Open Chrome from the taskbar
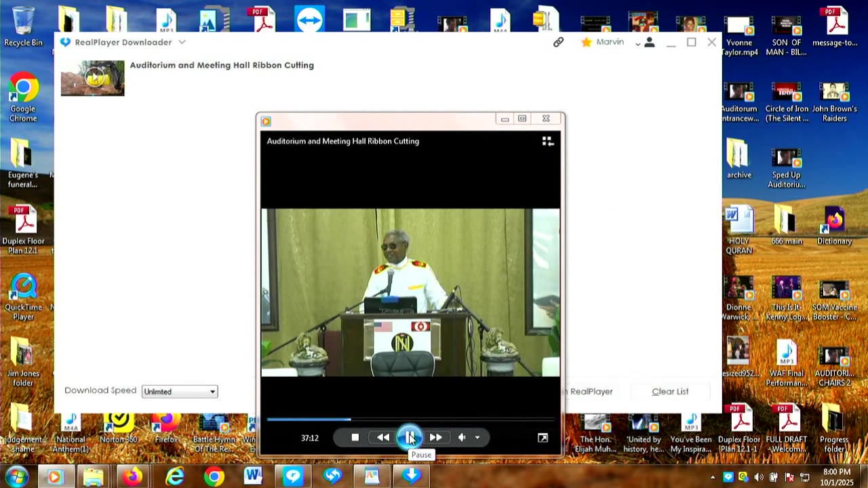 pos(214,476)
